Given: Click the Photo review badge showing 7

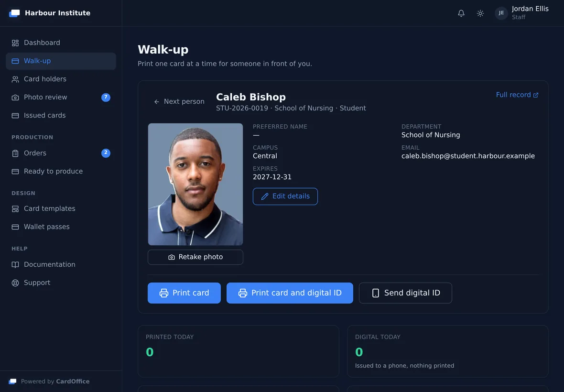Looking at the screenshot, I should (x=106, y=97).
